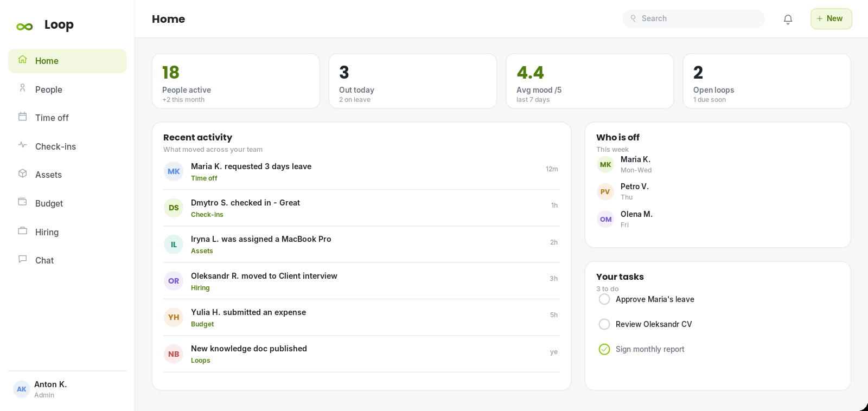Click OR avatar for Oleksandr R.

point(174,281)
